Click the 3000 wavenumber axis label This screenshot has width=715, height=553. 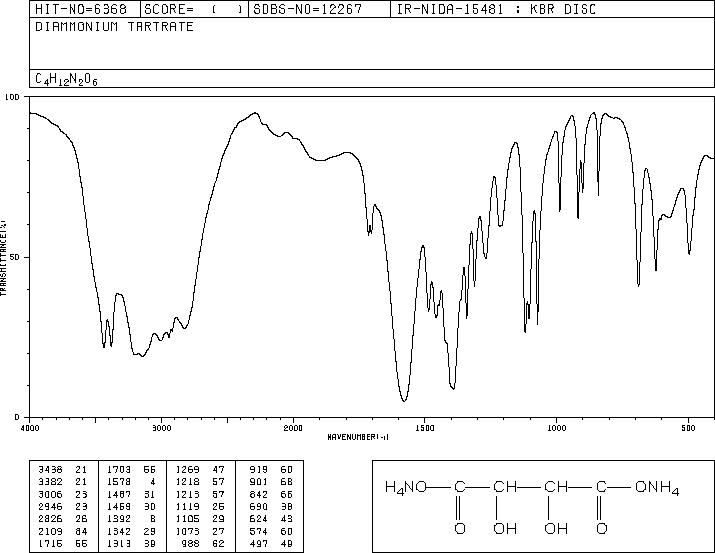pos(162,428)
